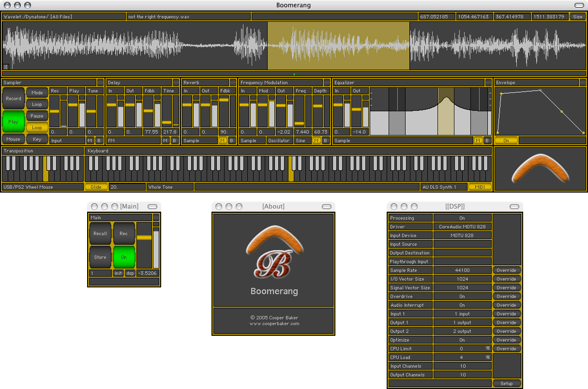588x389 pixels.
Task: Toggle the square box in the Envelope header
Action: tap(583, 83)
